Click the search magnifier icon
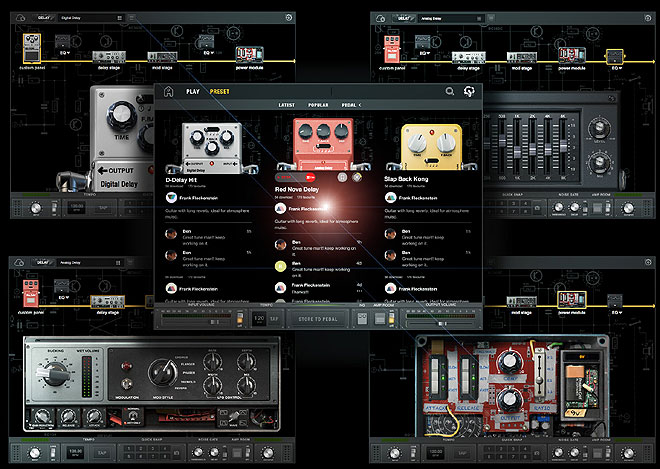Image resolution: width=660 pixels, height=469 pixels. pyautogui.click(x=449, y=92)
